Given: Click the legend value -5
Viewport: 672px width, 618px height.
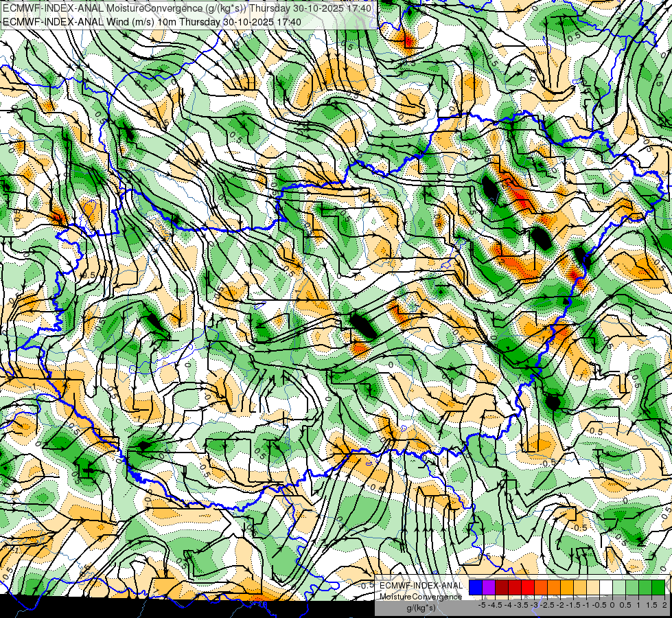Looking at the screenshot, I should (x=482, y=605).
